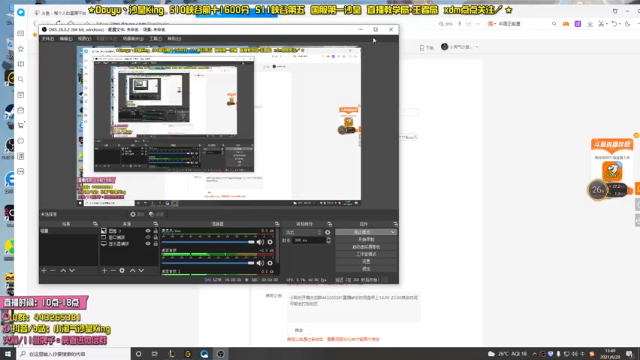Screen dimensions: 640x360
Task: Mute the second audio mixer channel speaker
Action: [x=260, y=263]
